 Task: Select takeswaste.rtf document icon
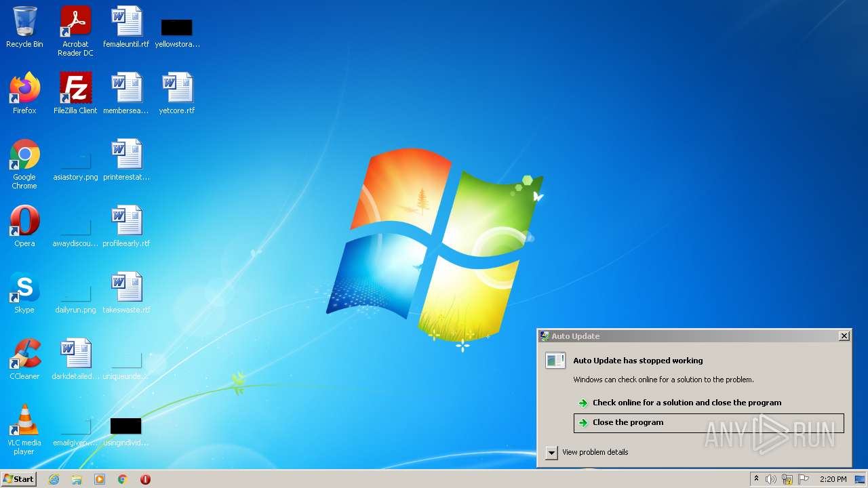click(x=126, y=293)
